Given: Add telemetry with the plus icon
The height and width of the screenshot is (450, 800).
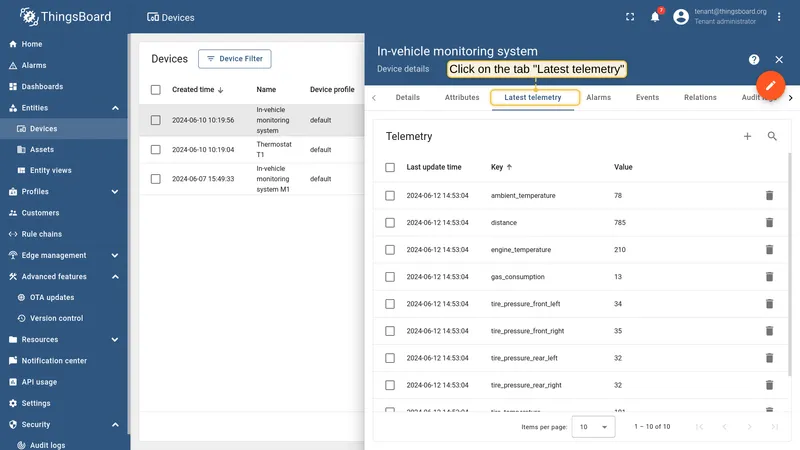Looking at the screenshot, I should point(747,136).
